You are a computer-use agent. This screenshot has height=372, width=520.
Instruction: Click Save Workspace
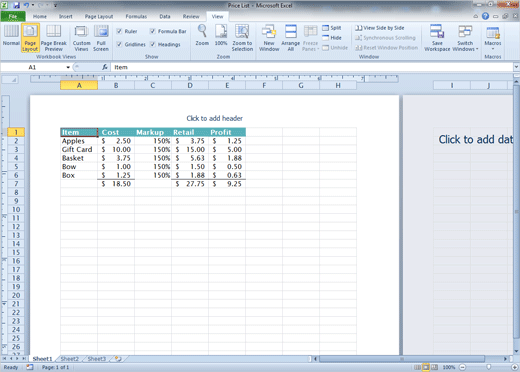pos(437,38)
